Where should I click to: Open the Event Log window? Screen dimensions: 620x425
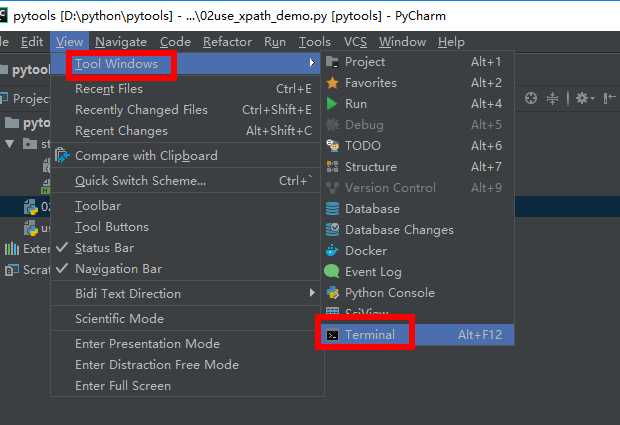418,272
